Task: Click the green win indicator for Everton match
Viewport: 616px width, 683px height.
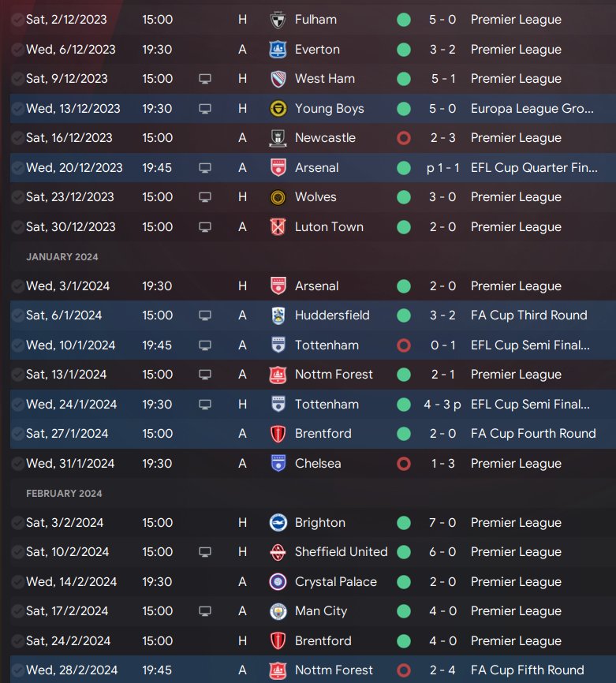Action: tap(404, 50)
